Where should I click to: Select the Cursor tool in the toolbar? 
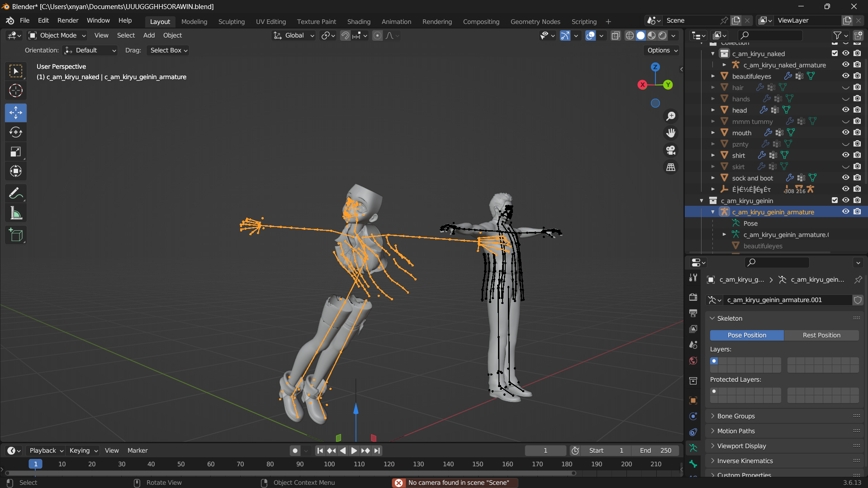[x=16, y=91]
